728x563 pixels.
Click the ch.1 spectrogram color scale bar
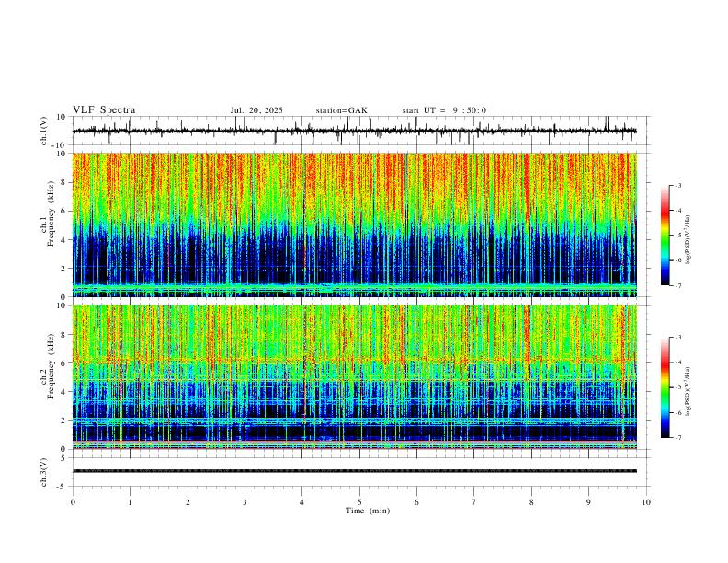point(665,236)
